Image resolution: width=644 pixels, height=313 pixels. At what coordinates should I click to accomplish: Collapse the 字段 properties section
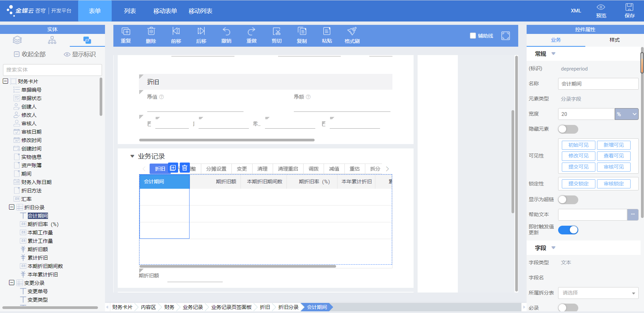click(x=553, y=248)
